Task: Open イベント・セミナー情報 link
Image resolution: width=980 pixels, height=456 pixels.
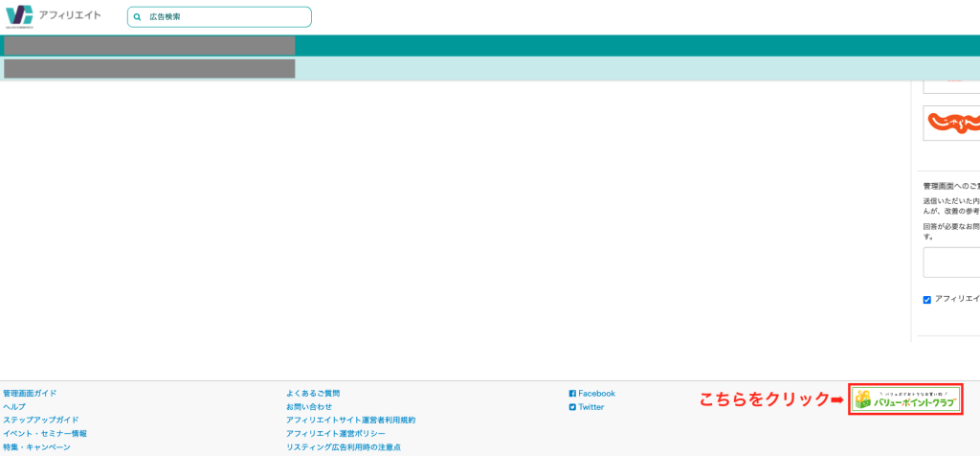Action: (x=45, y=434)
